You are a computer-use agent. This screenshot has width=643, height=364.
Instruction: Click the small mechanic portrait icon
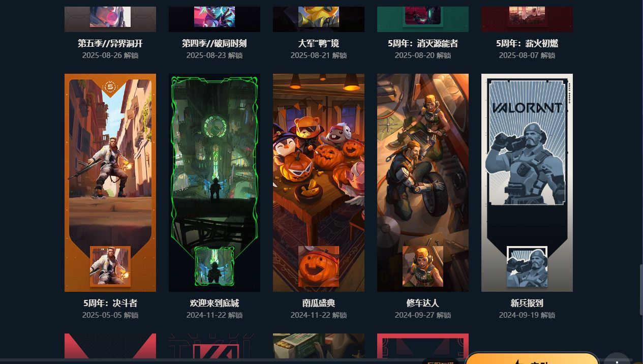pos(423,266)
